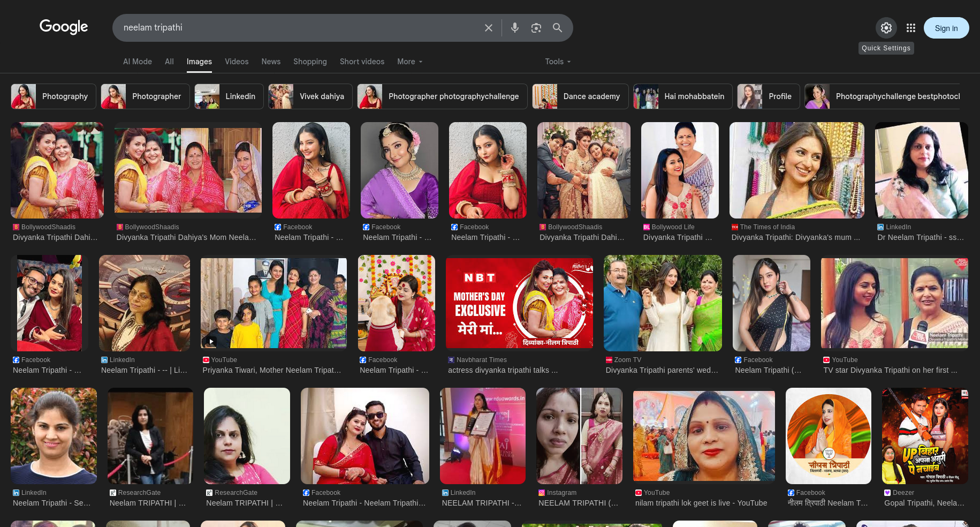Open the Google apps grid

click(x=910, y=28)
